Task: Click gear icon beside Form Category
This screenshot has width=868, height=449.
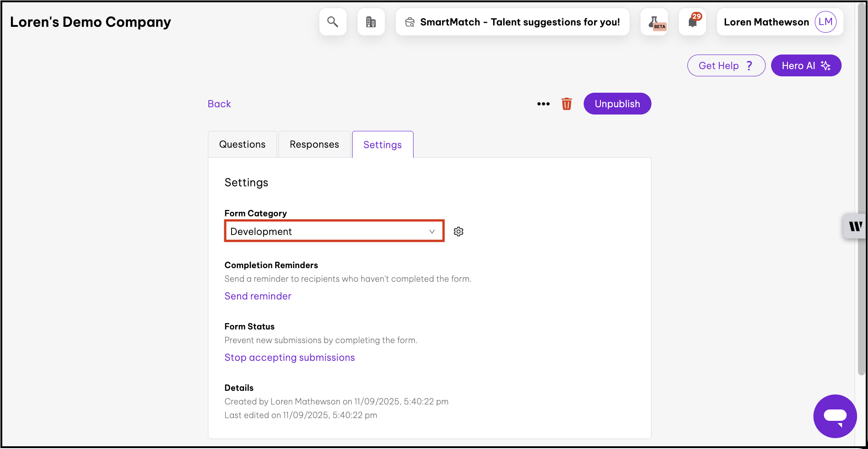Action: click(x=459, y=232)
